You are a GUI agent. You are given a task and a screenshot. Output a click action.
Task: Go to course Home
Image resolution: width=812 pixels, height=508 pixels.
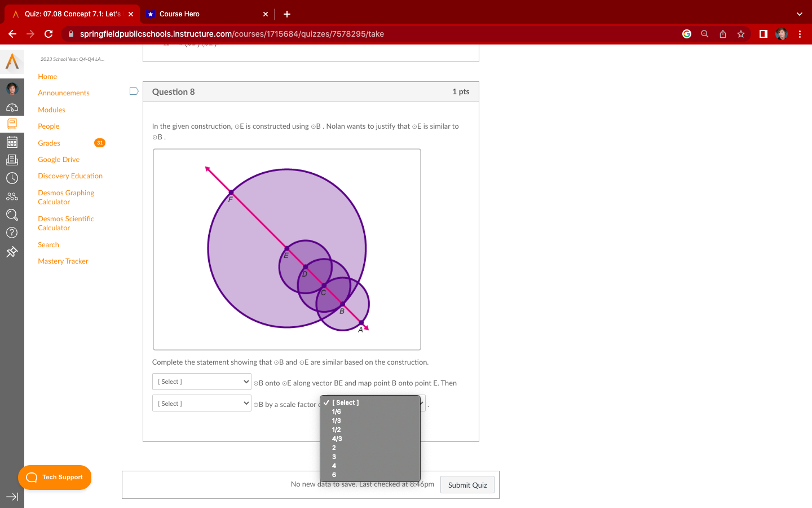pos(47,77)
